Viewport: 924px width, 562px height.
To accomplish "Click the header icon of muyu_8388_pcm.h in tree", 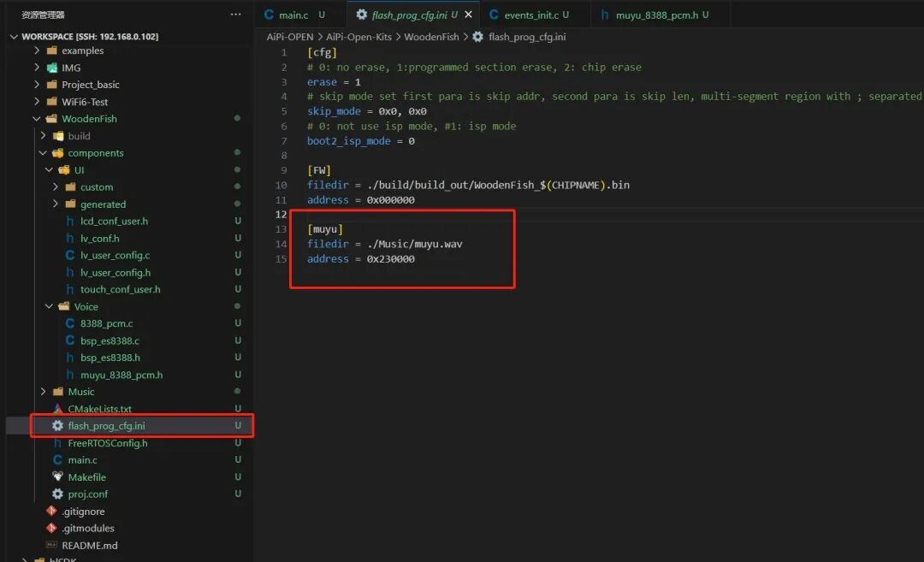I will 69,375.
